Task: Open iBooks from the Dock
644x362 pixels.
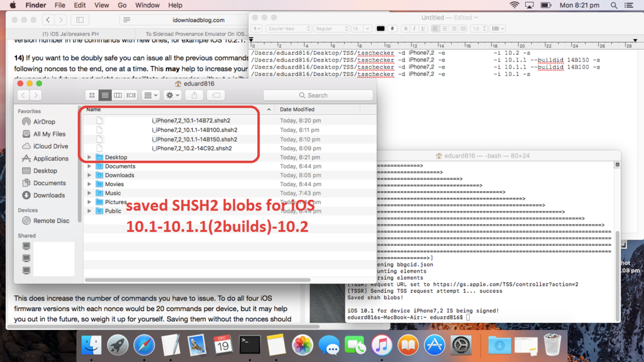Action: tap(408, 345)
